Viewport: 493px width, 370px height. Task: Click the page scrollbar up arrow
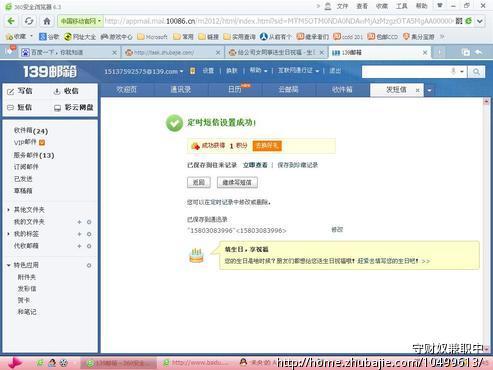[x=486, y=101]
